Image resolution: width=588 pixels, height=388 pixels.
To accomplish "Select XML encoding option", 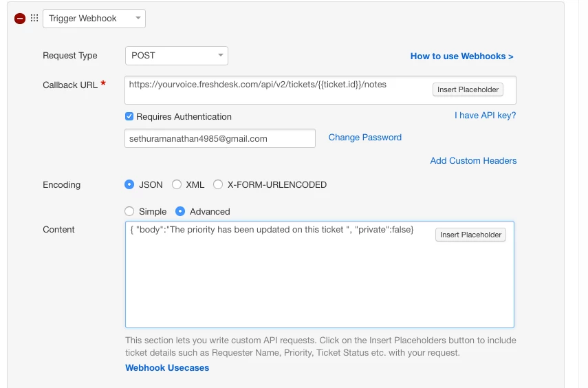I will tap(177, 184).
